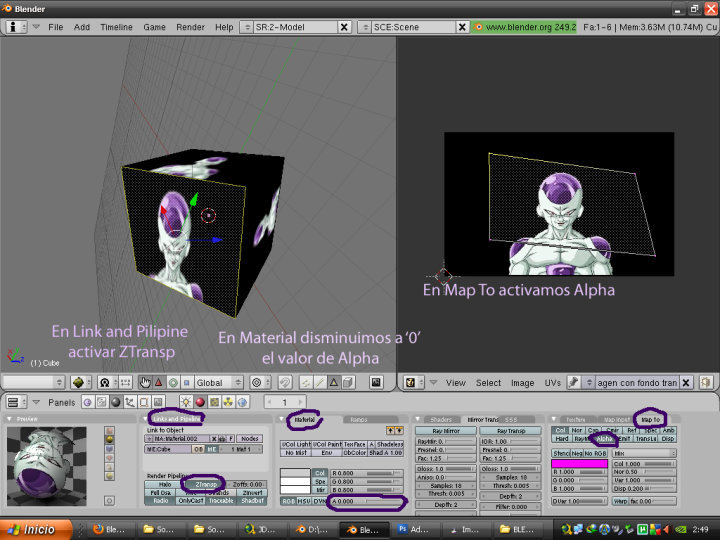This screenshot has width=720, height=540.
Task: Open the UVs menu in UV editor
Action: click(x=552, y=382)
